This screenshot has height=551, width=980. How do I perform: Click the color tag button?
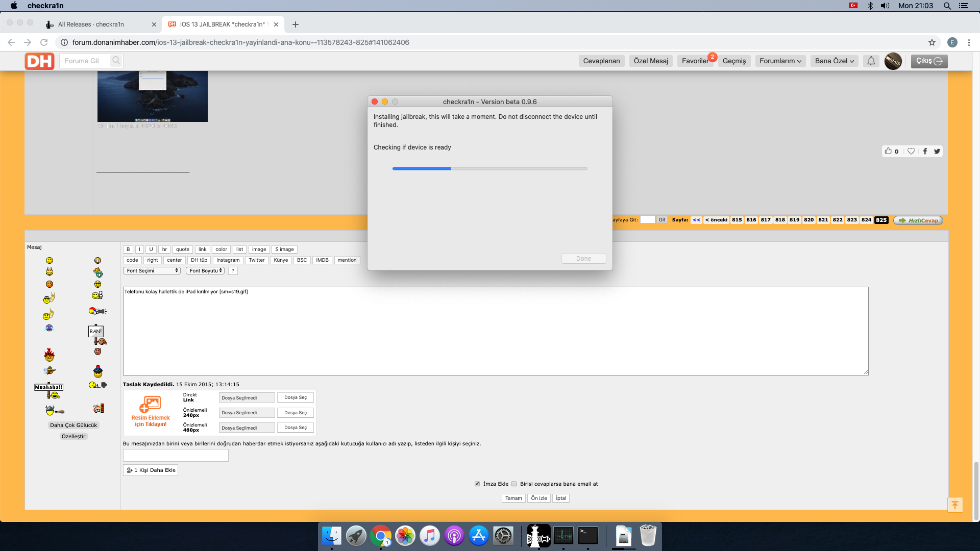(221, 249)
